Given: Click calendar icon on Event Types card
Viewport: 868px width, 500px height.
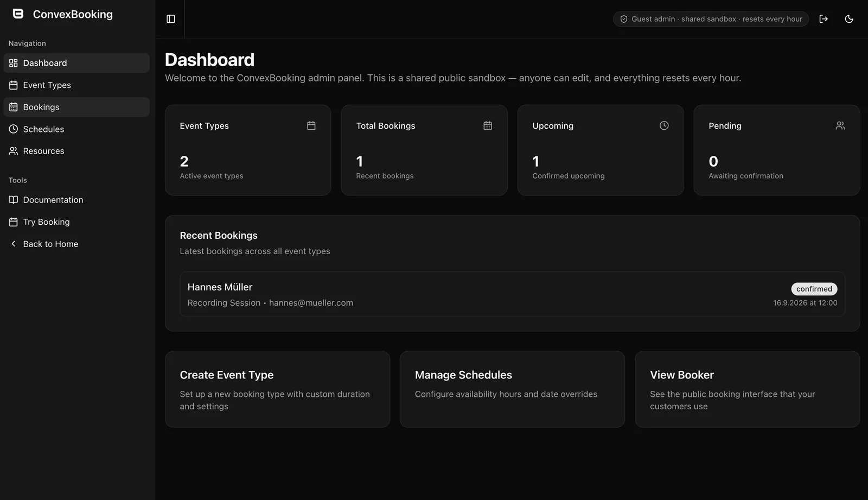Looking at the screenshot, I should click(311, 125).
